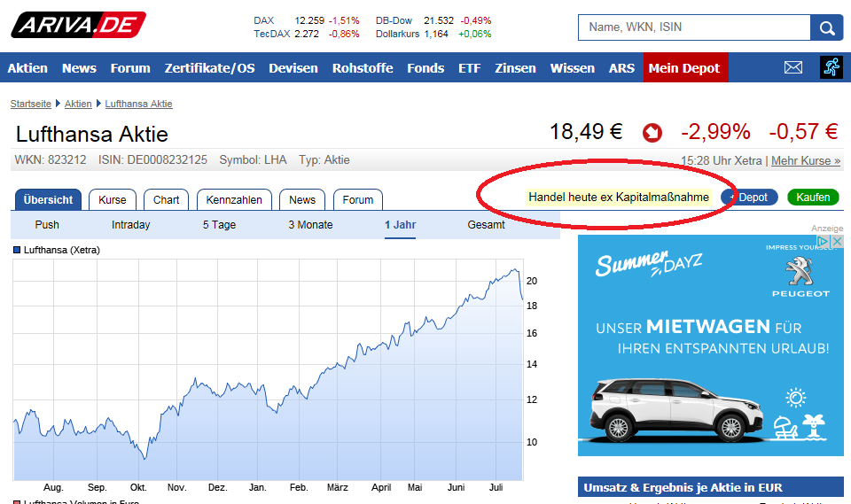
Task: Open Rohstoffe navigation item
Action: click(x=363, y=68)
